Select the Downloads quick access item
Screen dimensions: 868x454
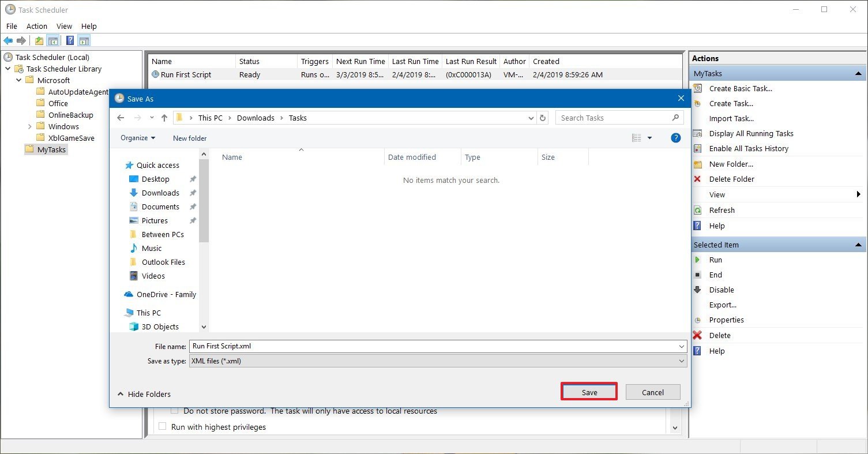click(160, 193)
